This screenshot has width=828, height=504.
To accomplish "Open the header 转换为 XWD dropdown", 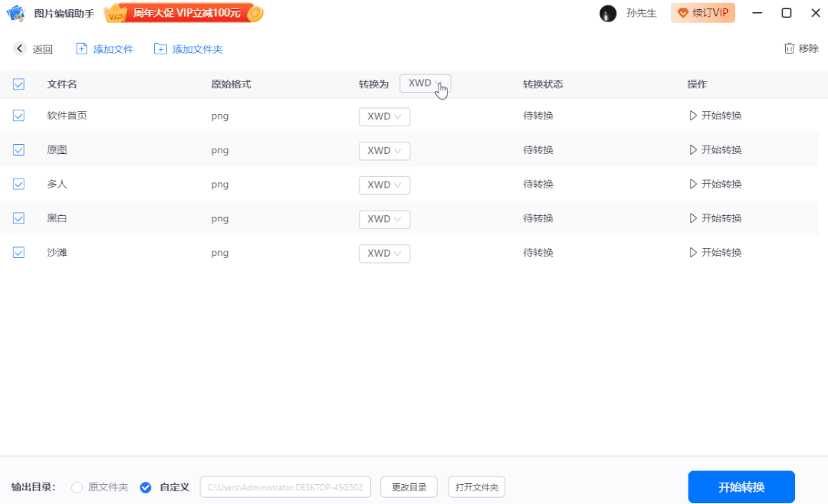I will [425, 83].
